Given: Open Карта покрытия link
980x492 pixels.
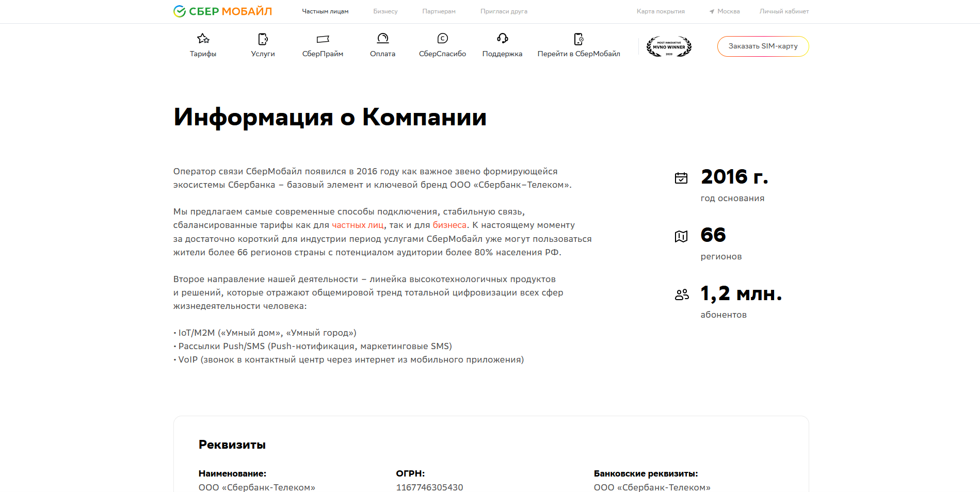Looking at the screenshot, I should pos(661,11).
